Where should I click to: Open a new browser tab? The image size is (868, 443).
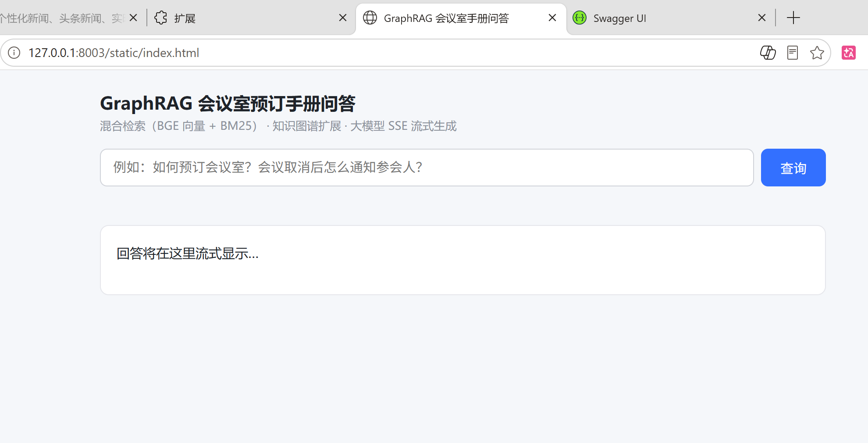point(793,18)
